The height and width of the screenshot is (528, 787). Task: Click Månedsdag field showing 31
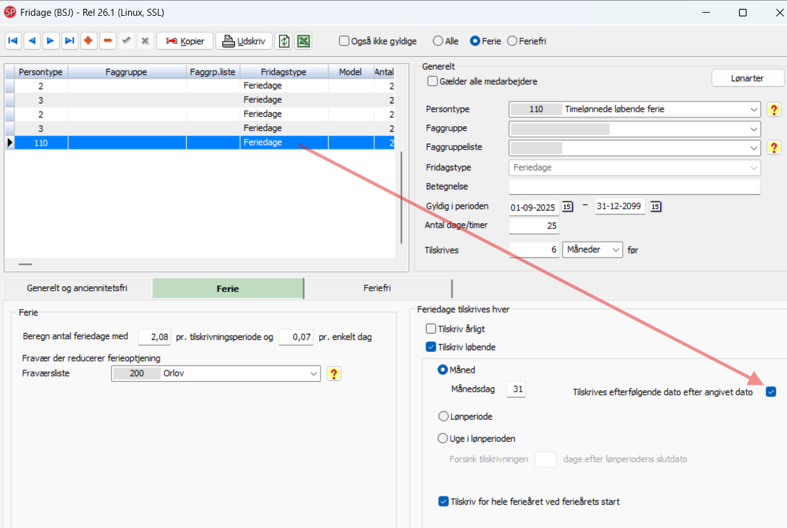click(x=516, y=389)
